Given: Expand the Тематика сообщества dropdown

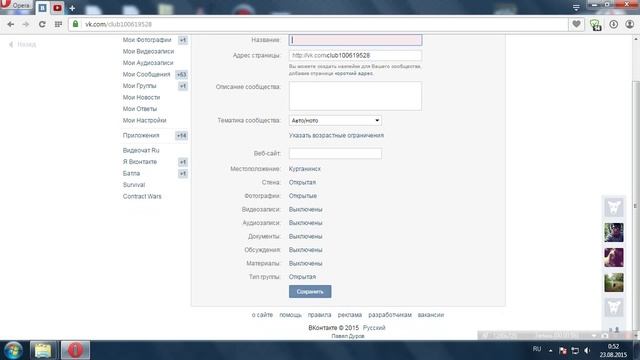Looking at the screenshot, I should [335, 120].
